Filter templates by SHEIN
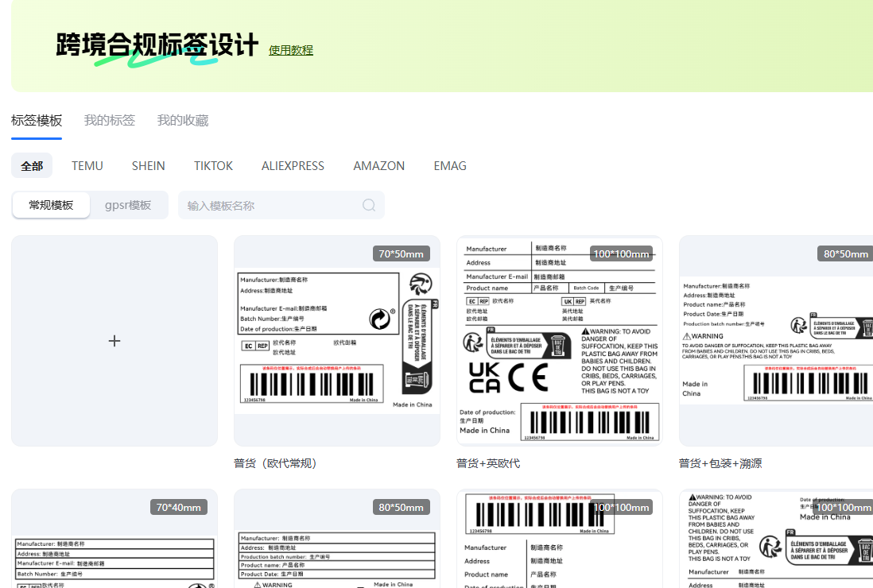873x588 pixels. click(x=149, y=166)
